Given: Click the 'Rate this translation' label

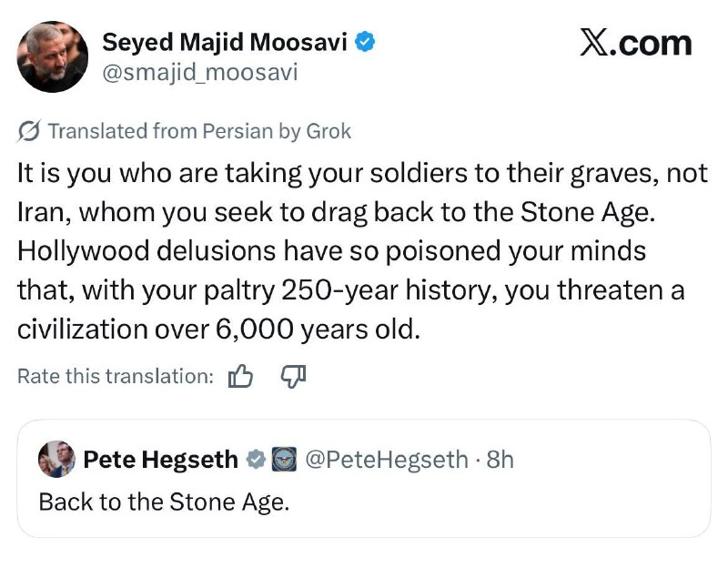Looking at the screenshot, I should (115, 376).
